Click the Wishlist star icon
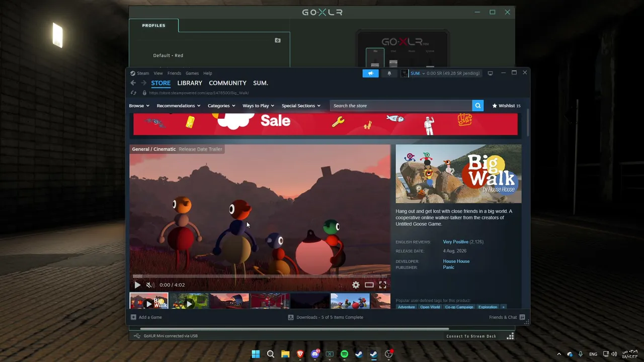644x362 pixels. (495, 106)
